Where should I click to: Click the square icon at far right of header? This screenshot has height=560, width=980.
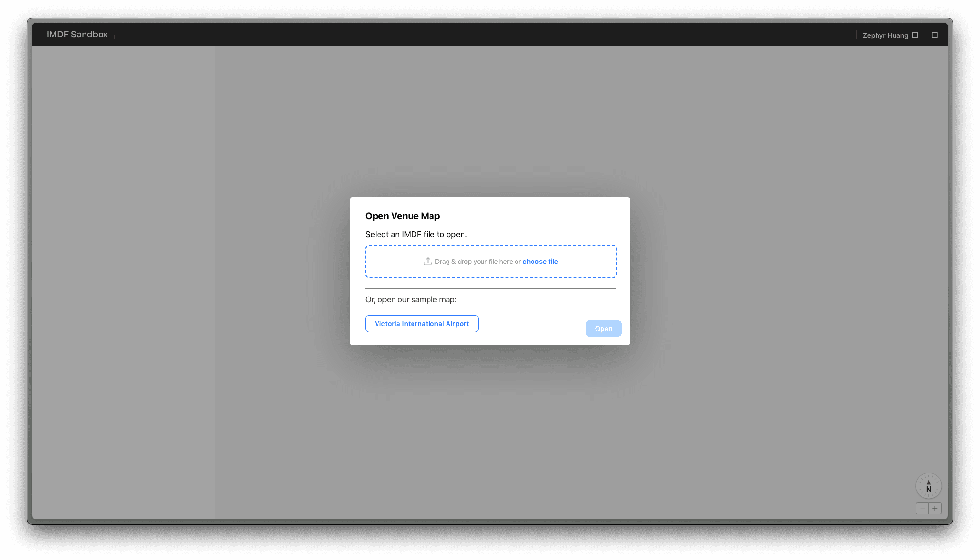pyautogui.click(x=934, y=35)
